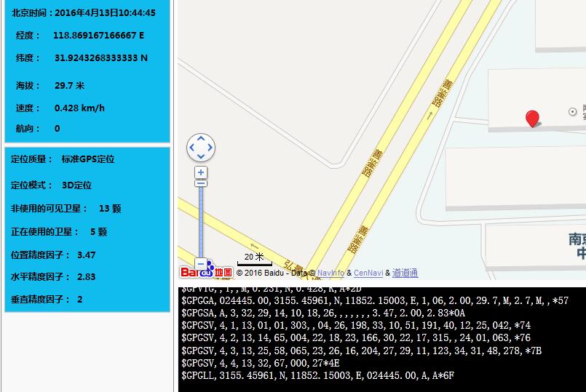Screen dimensions: 586x392
Task: Click the $GPGSV 4,3,13 sentence line
Action: (361, 351)
